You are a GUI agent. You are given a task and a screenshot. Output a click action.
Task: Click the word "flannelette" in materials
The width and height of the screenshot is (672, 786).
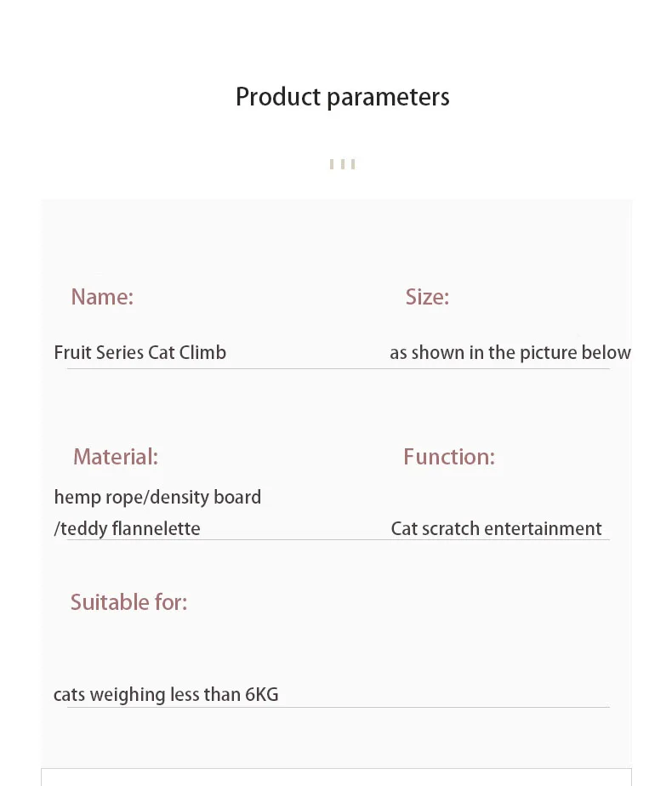click(x=156, y=528)
